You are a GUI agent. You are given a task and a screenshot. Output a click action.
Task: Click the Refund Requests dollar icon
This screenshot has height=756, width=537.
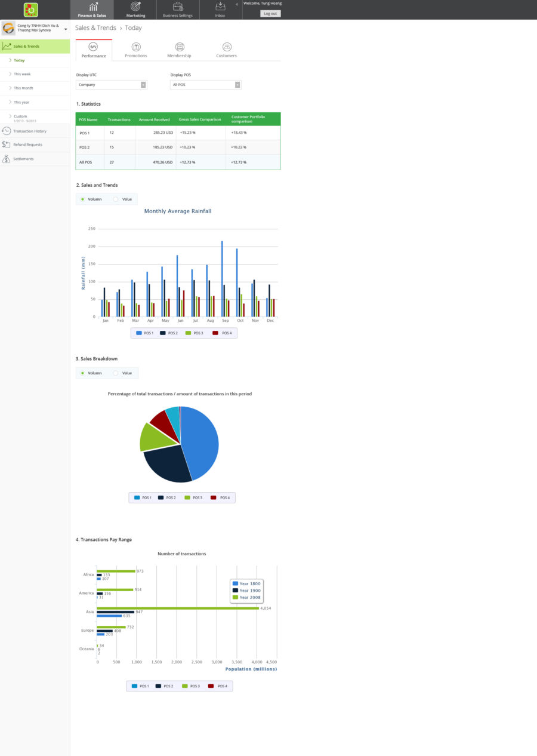click(x=7, y=145)
